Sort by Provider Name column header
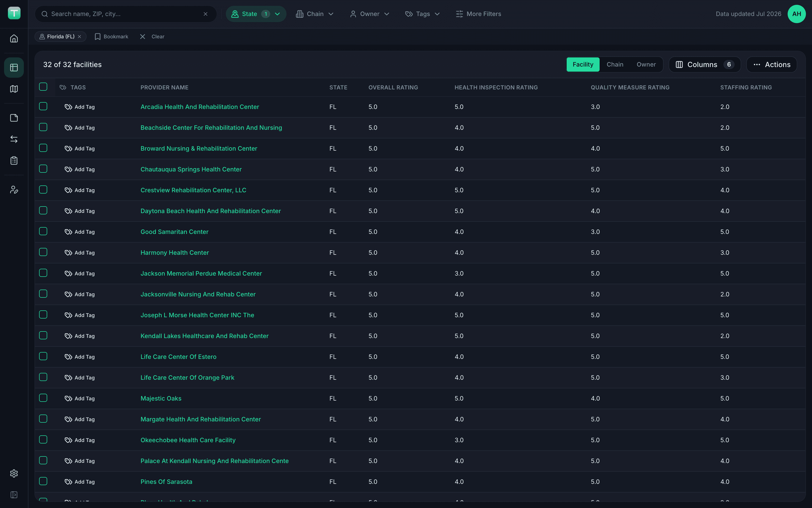812x508 pixels. (x=164, y=87)
